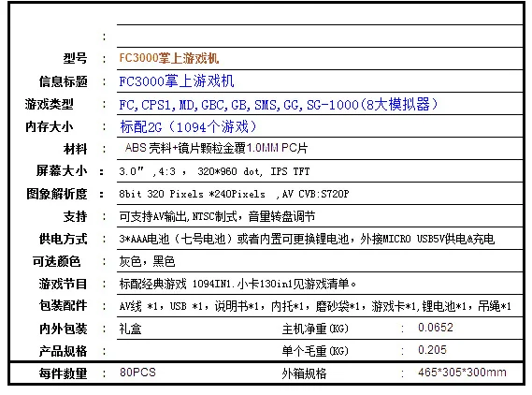The height and width of the screenshot is (395, 532).
Task: Select the 可选颜色 label
Action: (x=56, y=261)
